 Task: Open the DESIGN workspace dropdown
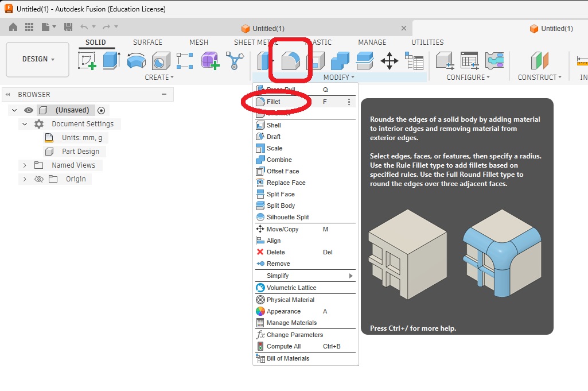(x=38, y=59)
